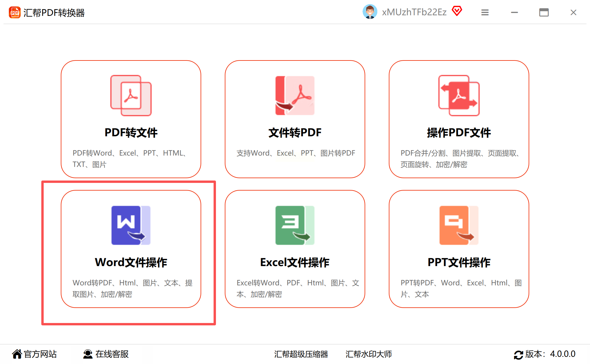
Task: Click the PDF转文件 overlapping pages icon
Action: [131, 95]
